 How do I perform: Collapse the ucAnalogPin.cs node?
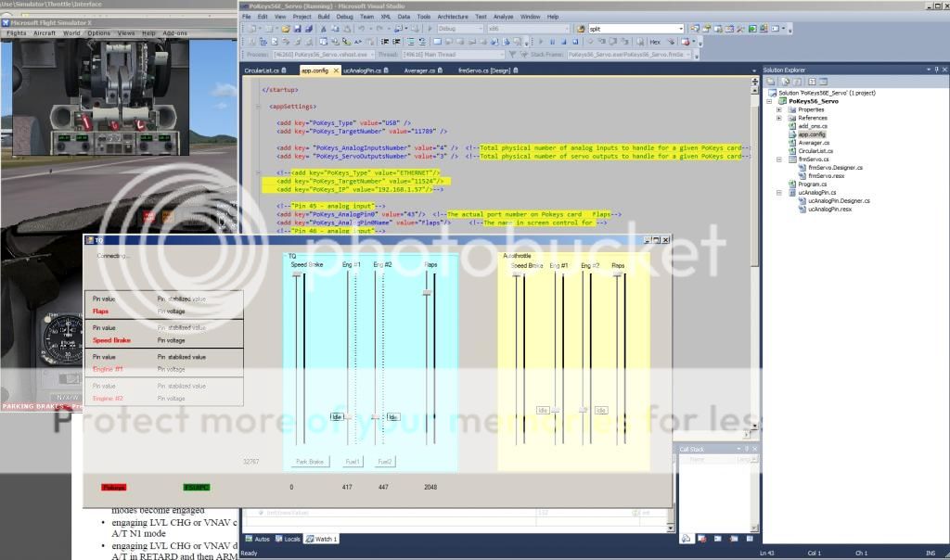point(779,193)
